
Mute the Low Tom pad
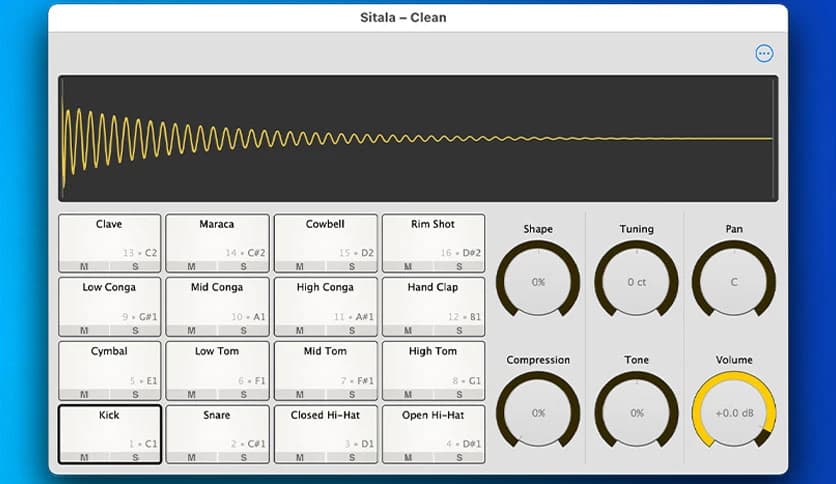191,394
